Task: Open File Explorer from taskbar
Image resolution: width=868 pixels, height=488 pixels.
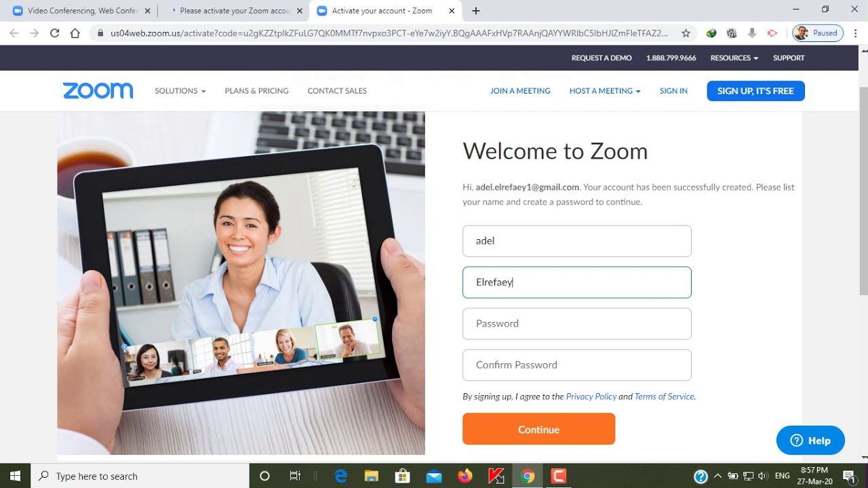Action: coord(372,476)
